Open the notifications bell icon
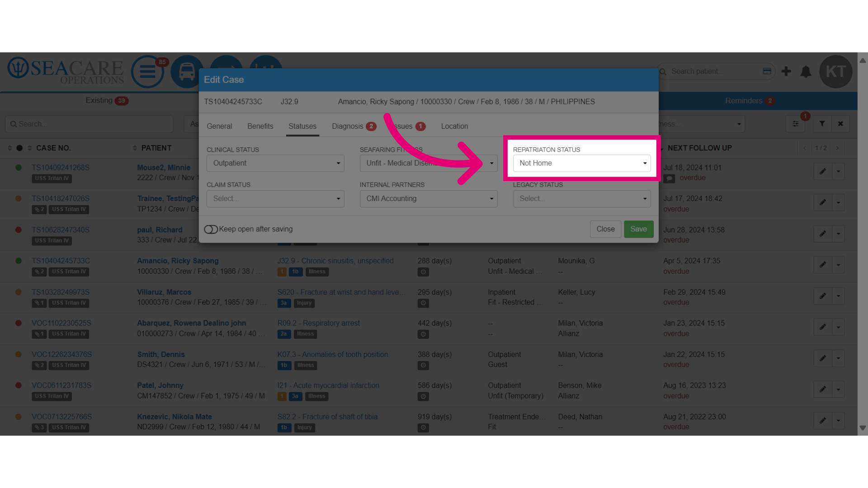 (x=806, y=71)
